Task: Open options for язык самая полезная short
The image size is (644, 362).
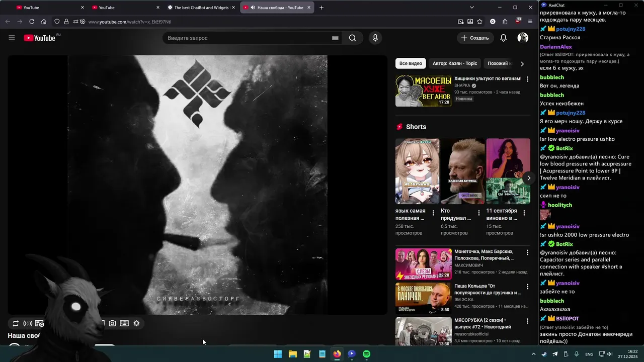Action: click(x=433, y=213)
